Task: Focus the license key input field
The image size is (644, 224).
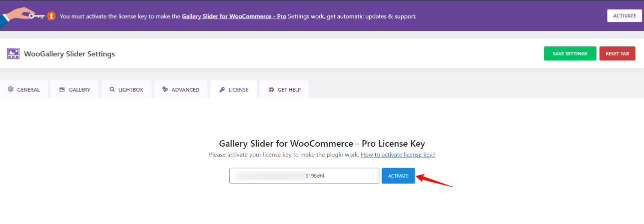Action: pos(304,176)
